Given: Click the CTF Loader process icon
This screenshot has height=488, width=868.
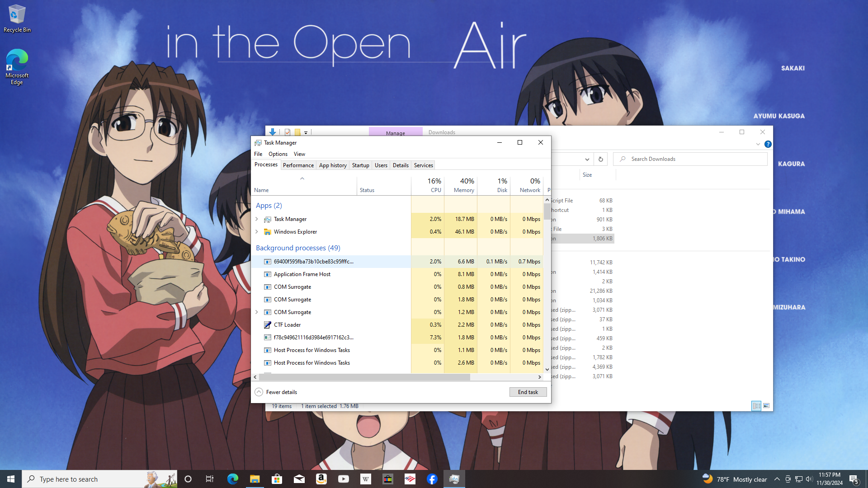Looking at the screenshot, I should click(268, 325).
